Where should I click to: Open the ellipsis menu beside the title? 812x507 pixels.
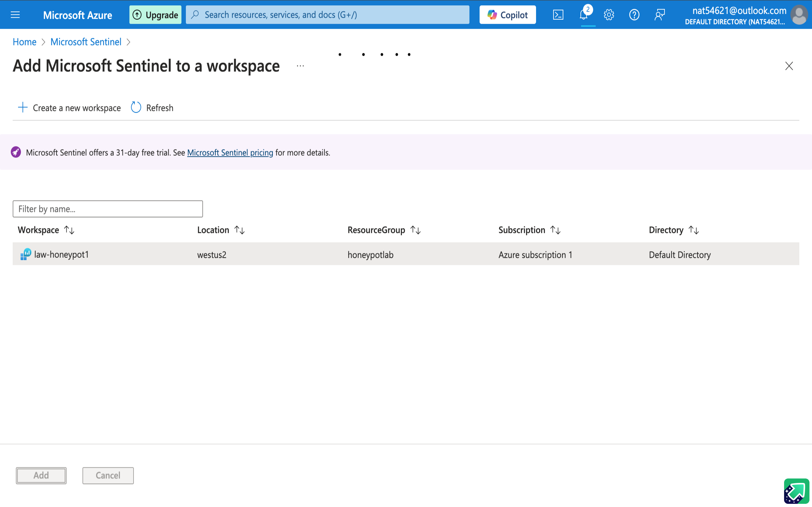pos(300,66)
